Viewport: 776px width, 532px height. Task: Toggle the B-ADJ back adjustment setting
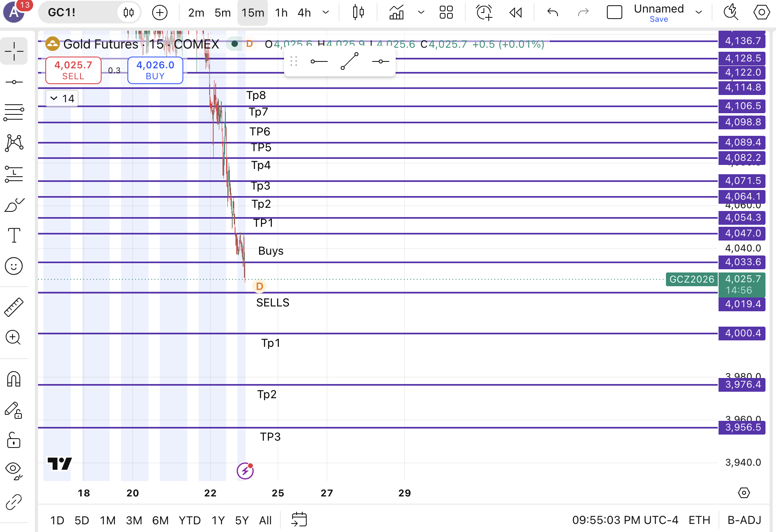[744, 520]
